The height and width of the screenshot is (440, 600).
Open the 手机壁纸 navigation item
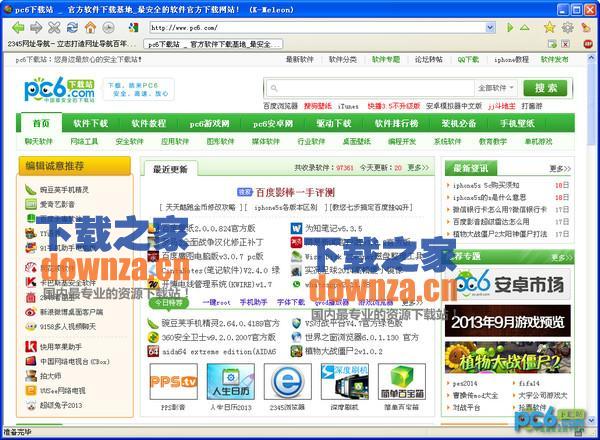tap(517, 123)
